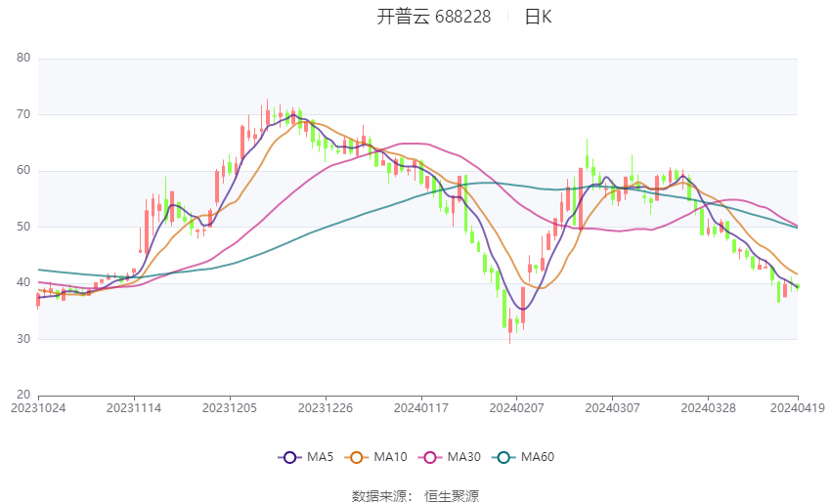Select the 20240117 date axis label
The image size is (831, 504).
point(420,407)
